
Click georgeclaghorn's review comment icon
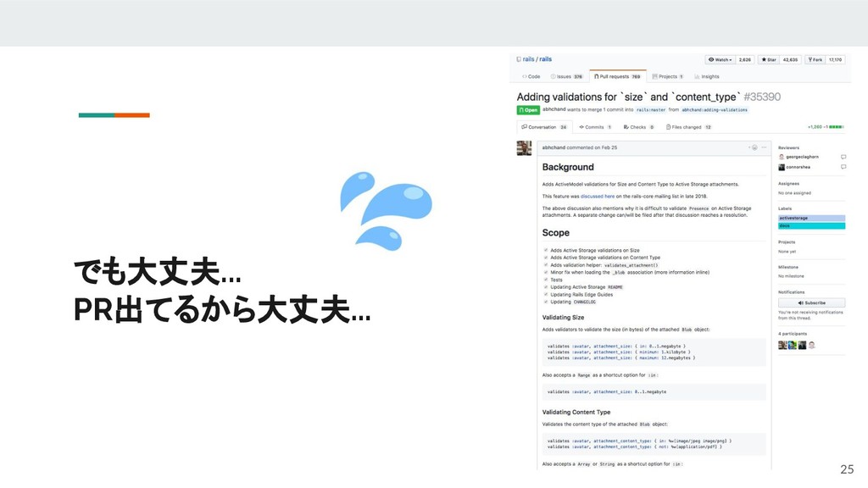click(x=843, y=157)
